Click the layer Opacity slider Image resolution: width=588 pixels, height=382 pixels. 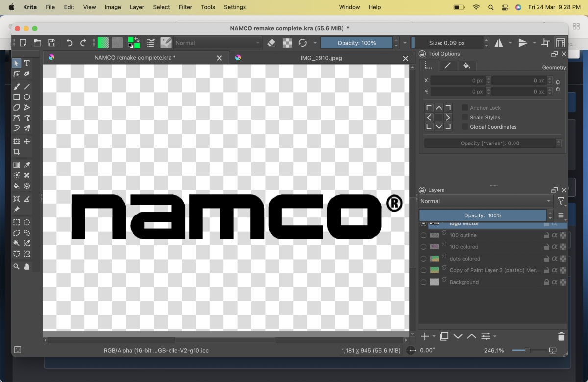coord(483,215)
